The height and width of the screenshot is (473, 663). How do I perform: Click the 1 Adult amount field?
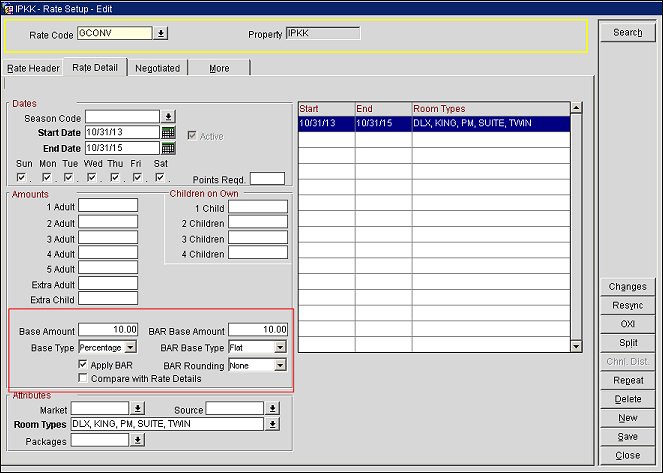(108, 206)
